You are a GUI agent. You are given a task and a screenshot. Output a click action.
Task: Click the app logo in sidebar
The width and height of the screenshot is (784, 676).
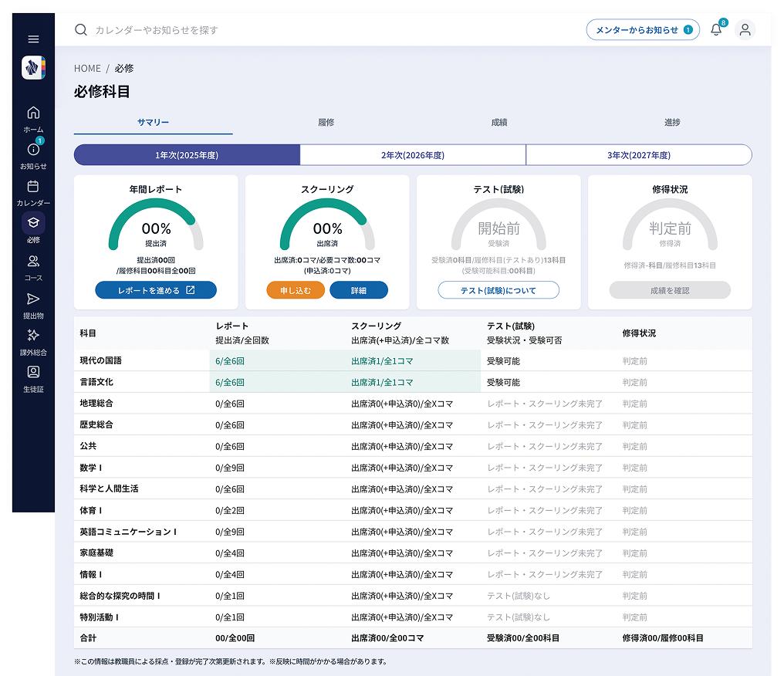(x=33, y=68)
